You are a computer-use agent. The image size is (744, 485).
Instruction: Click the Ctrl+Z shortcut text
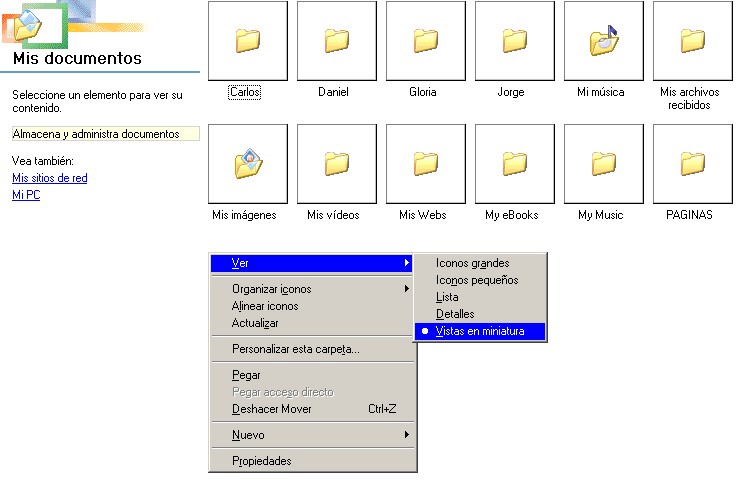click(382, 409)
